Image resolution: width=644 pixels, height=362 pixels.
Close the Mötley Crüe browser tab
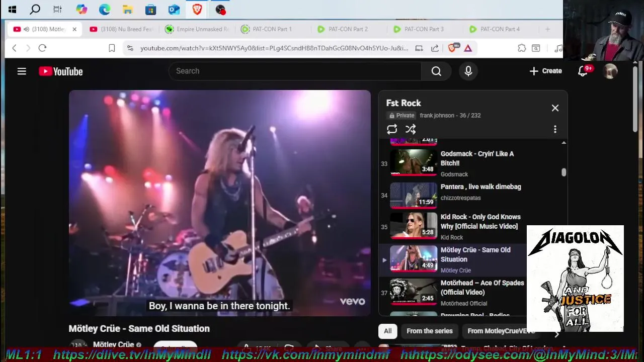click(74, 29)
